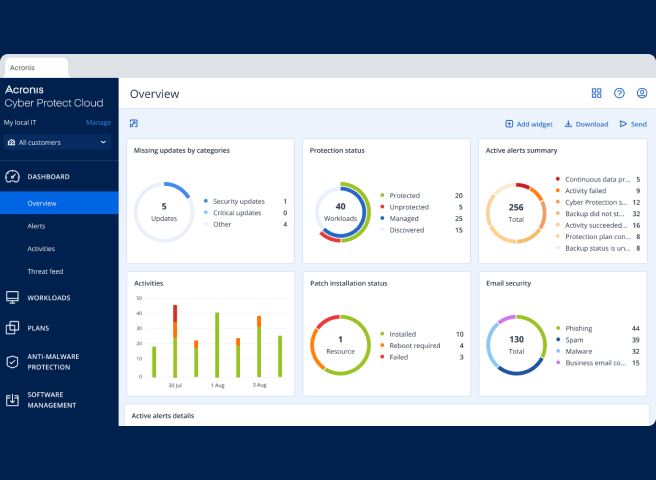This screenshot has height=480, width=656.
Task: Open Activities in the sidebar
Action: point(41,249)
